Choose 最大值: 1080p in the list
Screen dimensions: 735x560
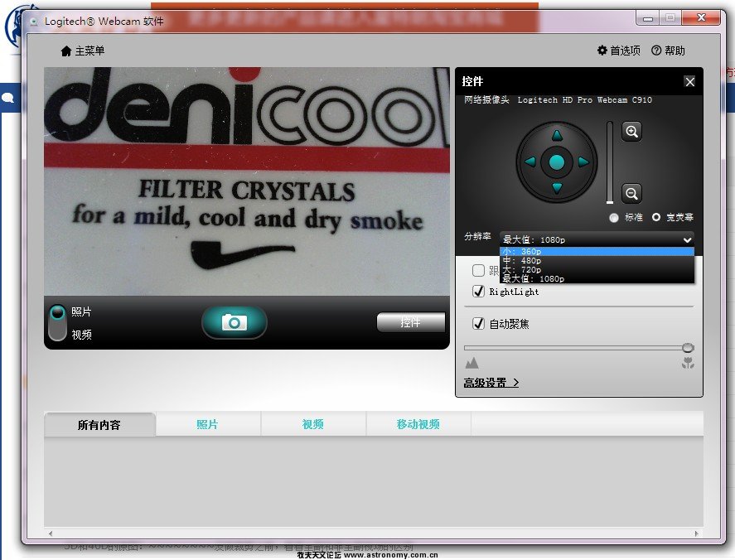pyautogui.click(x=597, y=278)
